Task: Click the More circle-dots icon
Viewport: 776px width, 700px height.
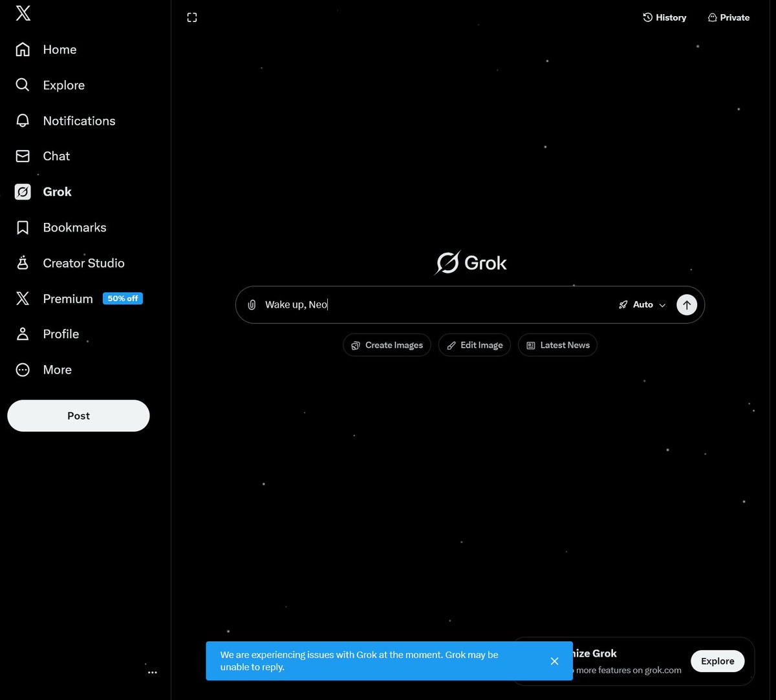Action: [x=23, y=370]
